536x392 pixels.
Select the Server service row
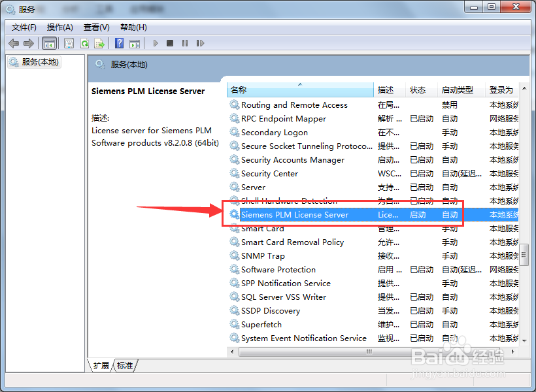373,188
